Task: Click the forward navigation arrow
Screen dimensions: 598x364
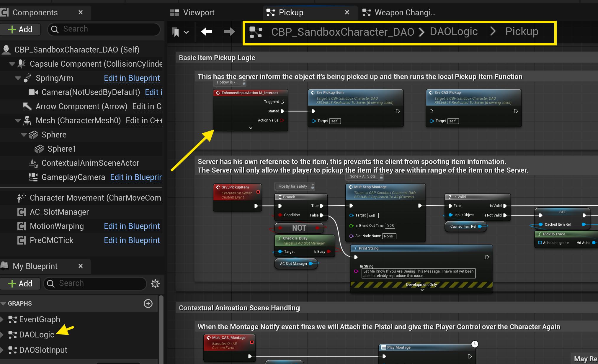Action: pyautogui.click(x=229, y=32)
